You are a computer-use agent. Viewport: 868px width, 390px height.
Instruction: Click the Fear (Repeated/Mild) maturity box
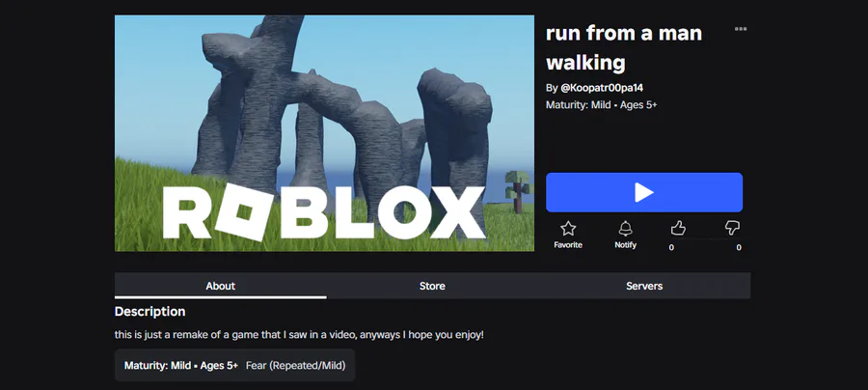tap(234, 365)
